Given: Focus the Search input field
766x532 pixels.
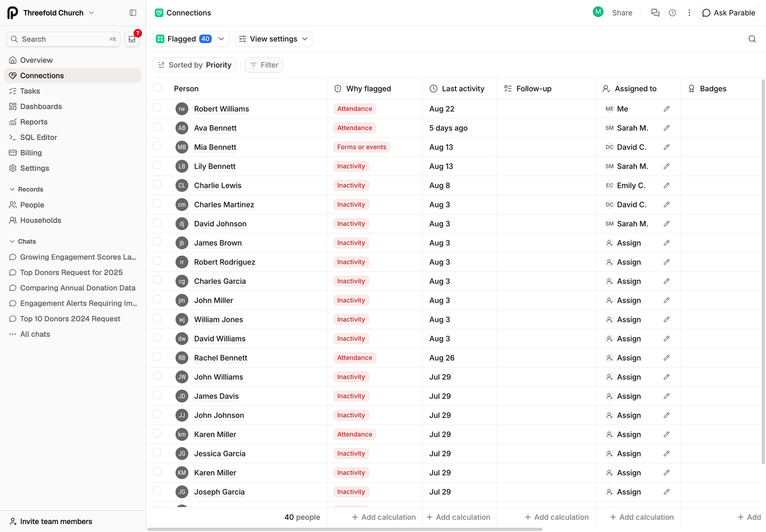Looking at the screenshot, I should click(x=63, y=39).
